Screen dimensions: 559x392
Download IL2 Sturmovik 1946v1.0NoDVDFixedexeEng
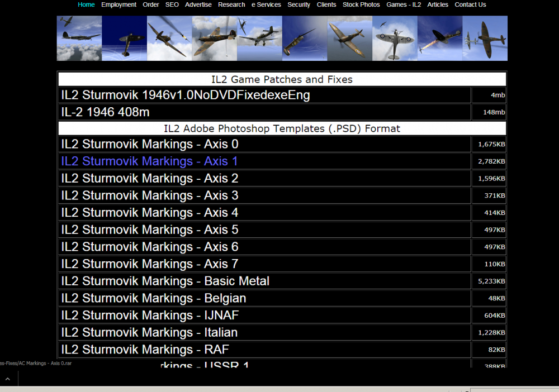[x=186, y=95]
